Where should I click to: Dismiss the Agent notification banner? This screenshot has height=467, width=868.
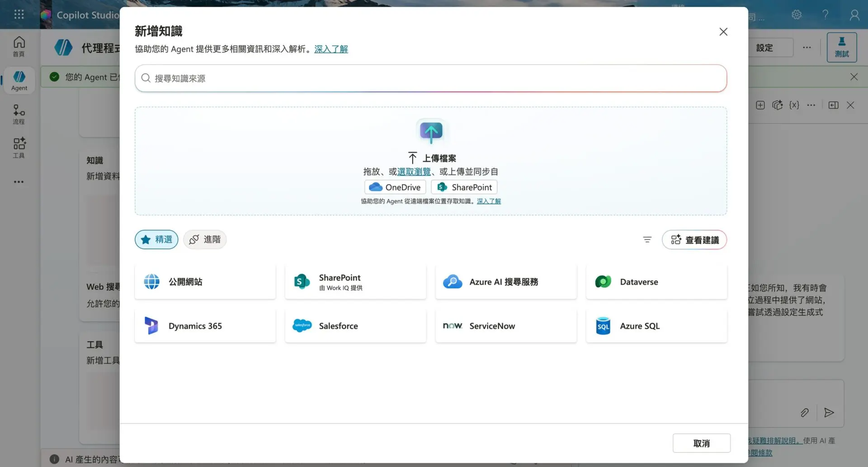pyautogui.click(x=854, y=77)
